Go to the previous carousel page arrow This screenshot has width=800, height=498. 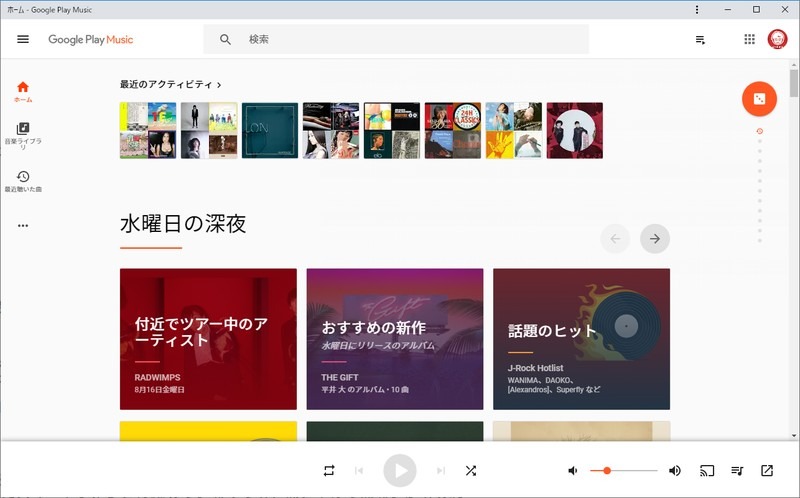click(615, 238)
